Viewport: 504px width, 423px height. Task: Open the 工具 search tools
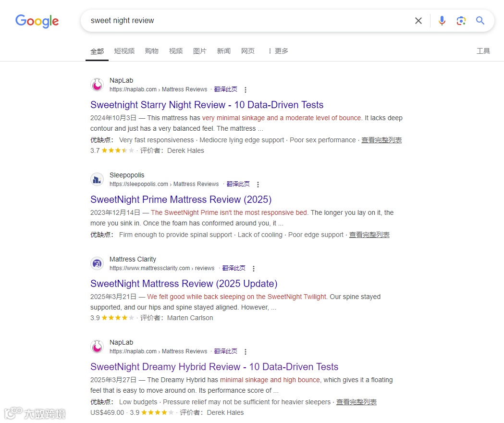(483, 51)
